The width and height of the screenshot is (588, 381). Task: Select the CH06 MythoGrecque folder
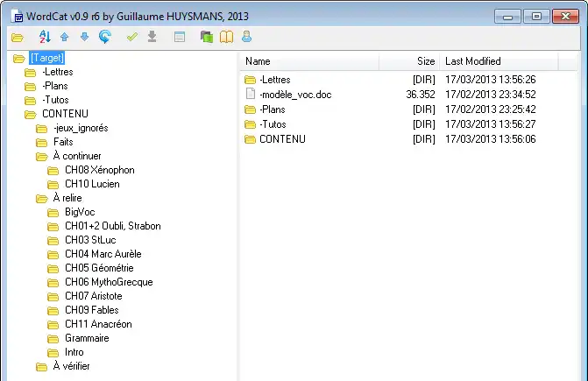click(109, 282)
